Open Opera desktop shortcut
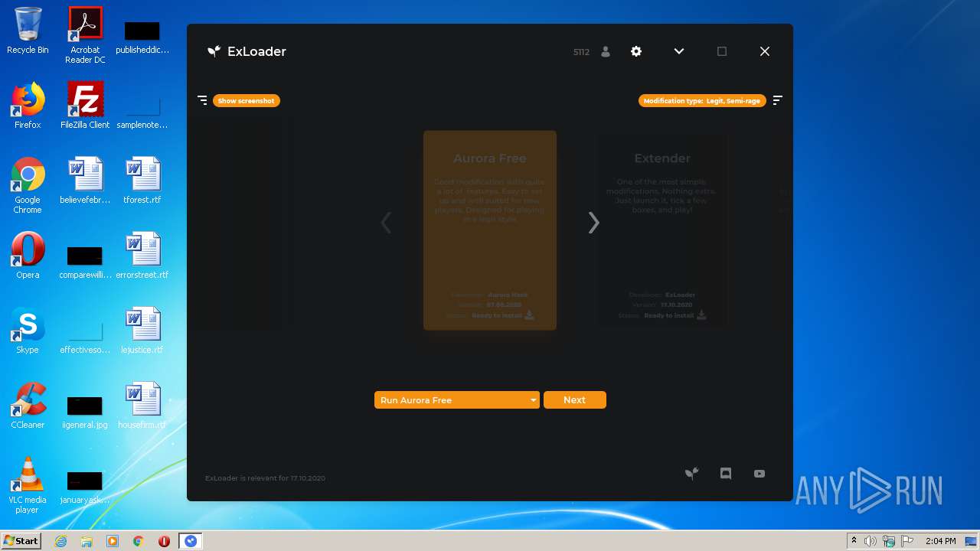The width and height of the screenshot is (980, 551). coord(28,256)
